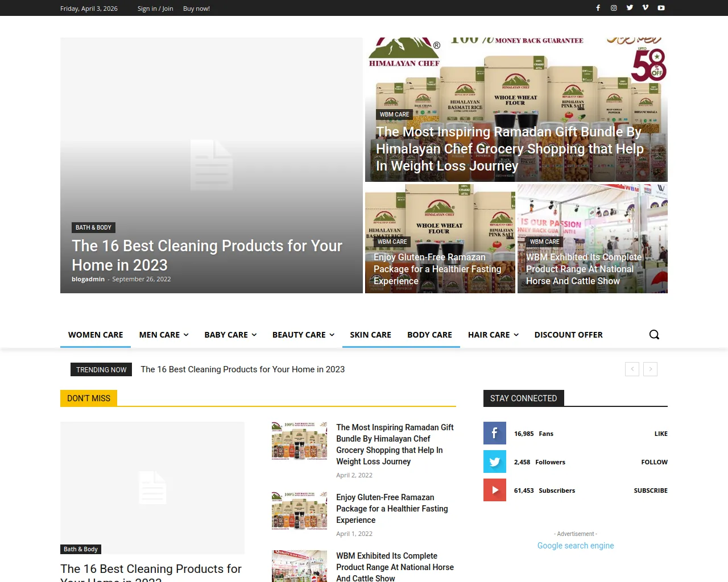Switch to the SKIN CARE menu item
728x582 pixels.
(370, 335)
